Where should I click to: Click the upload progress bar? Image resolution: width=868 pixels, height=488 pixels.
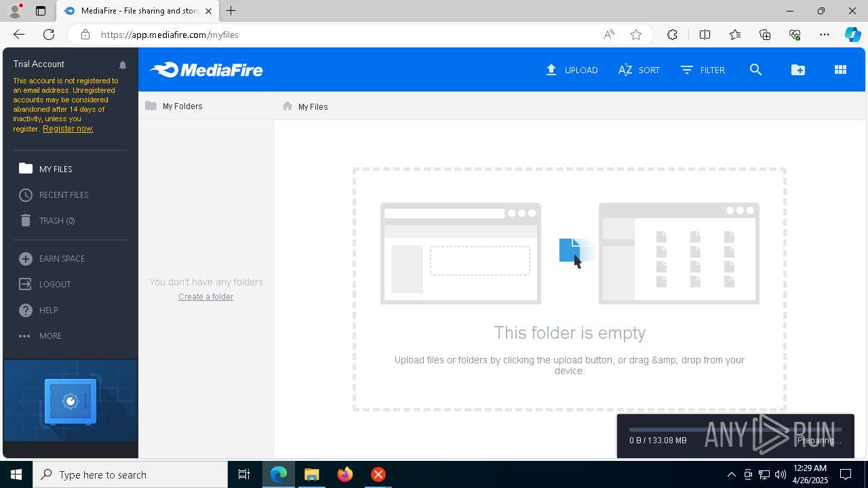tap(736, 429)
